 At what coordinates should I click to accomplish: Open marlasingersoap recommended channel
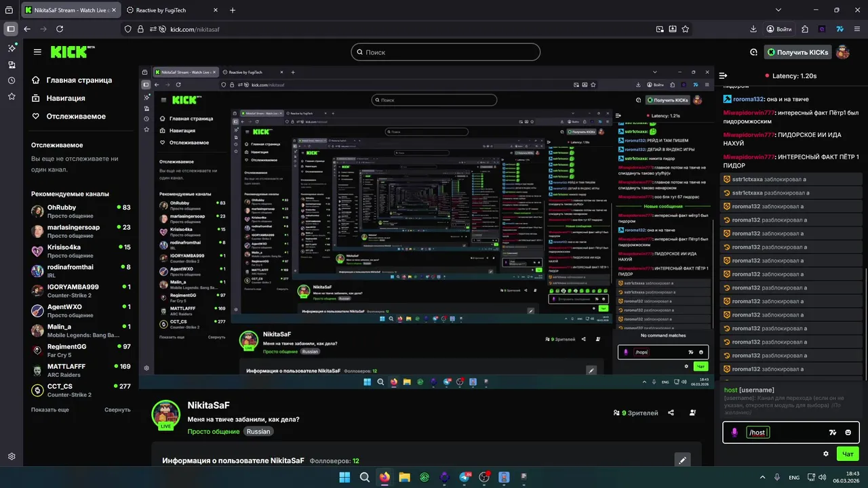coord(81,231)
